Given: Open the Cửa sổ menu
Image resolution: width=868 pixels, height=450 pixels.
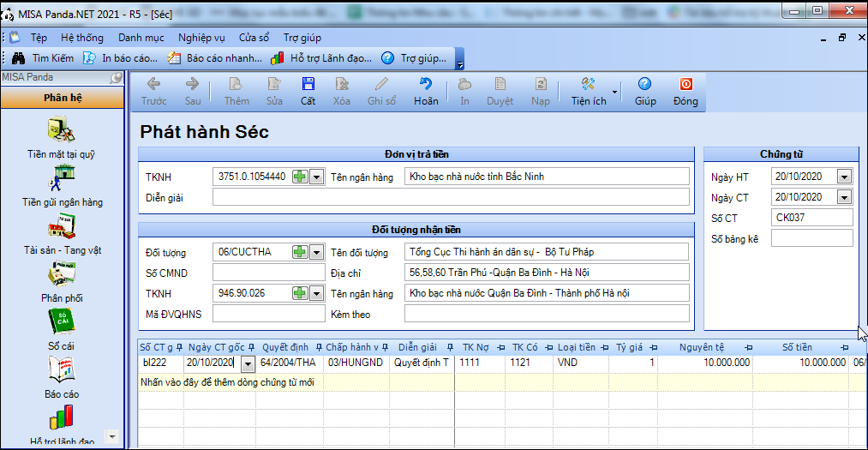Looking at the screenshot, I should tap(254, 38).
